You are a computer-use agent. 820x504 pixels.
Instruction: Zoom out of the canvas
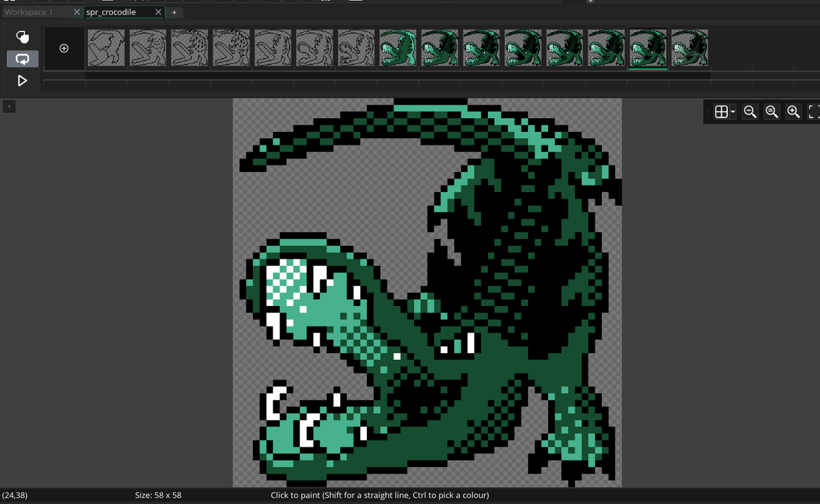click(750, 112)
